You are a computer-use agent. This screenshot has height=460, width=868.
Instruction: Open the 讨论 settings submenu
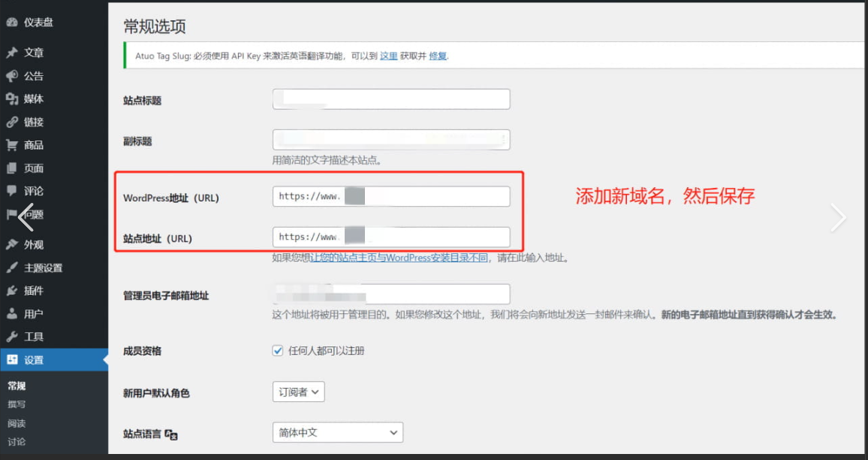click(x=17, y=442)
